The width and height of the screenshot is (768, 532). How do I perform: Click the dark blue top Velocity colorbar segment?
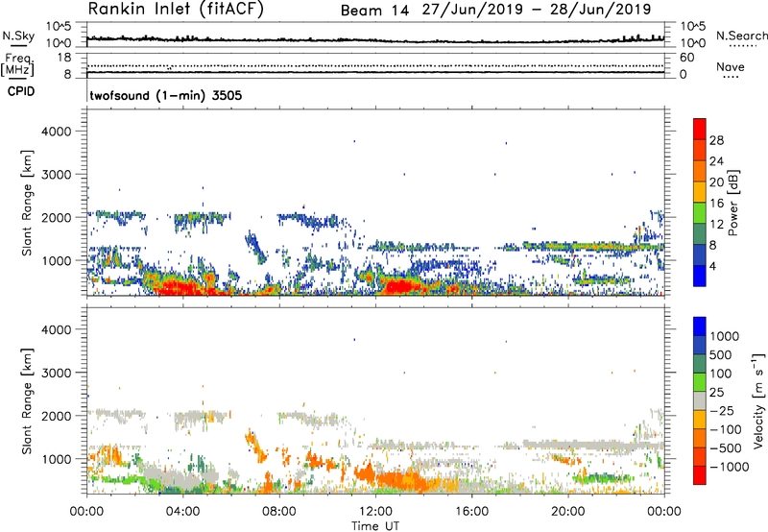pos(700,328)
